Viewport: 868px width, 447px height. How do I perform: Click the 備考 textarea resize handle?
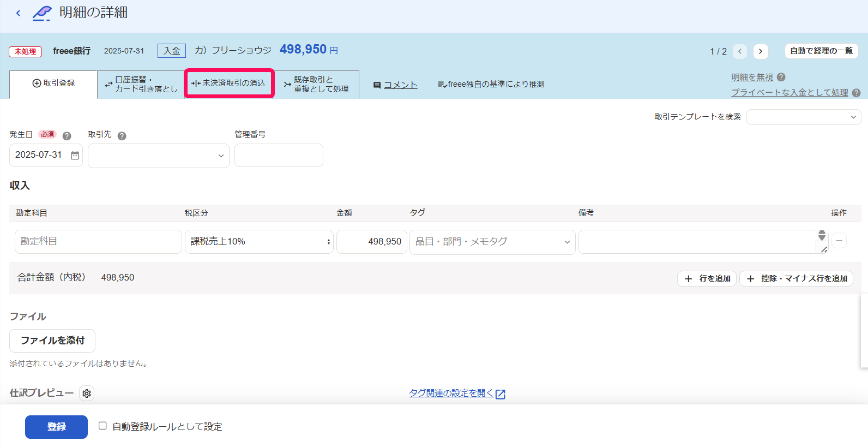click(x=823, y=249)
